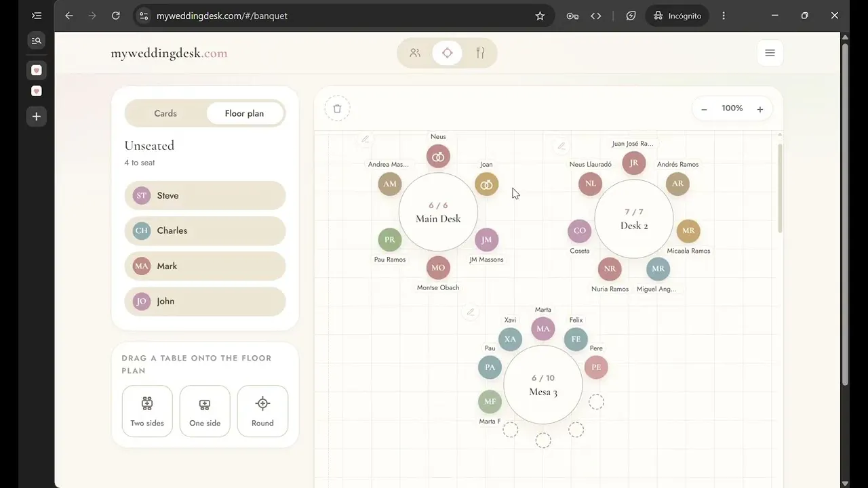Image resolution: width=868 pixels, height=488 pixels.
Task: Click the myweddingdesk.com logo
Action: click(x=169, y=53)
